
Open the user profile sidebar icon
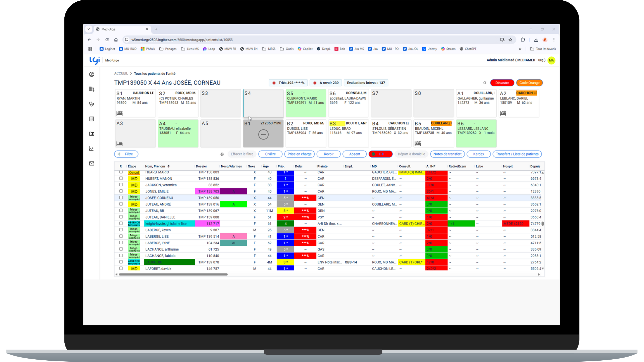tap(92, 74)
